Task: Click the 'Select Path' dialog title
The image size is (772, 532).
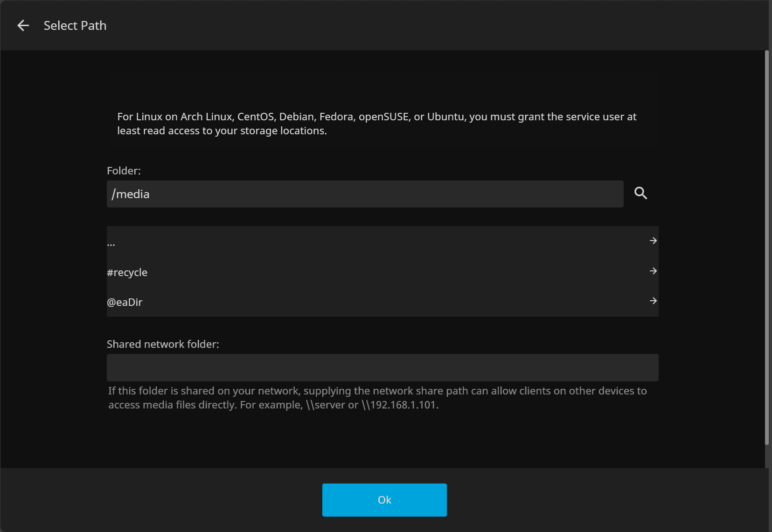Action: 75,26
